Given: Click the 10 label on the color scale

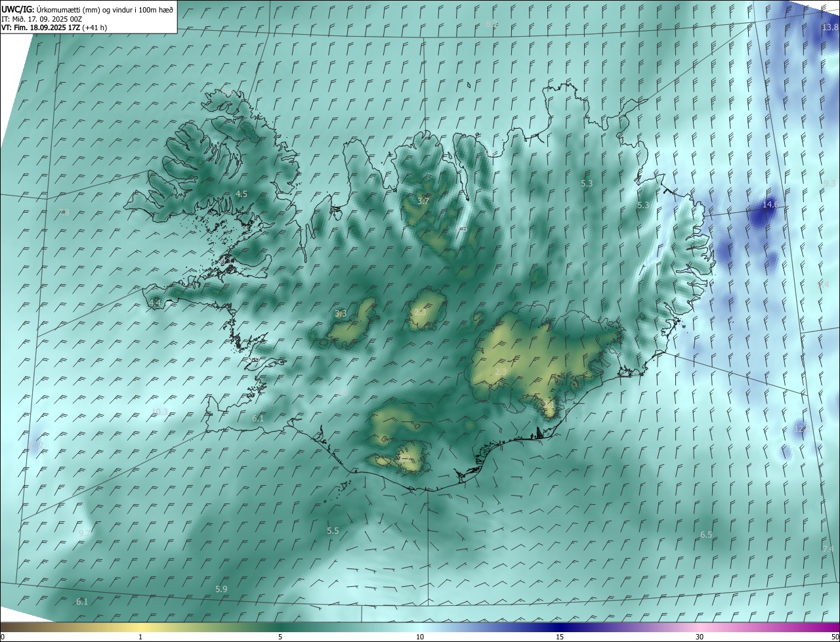Looking at the screenshot, I should coord(420,637).
